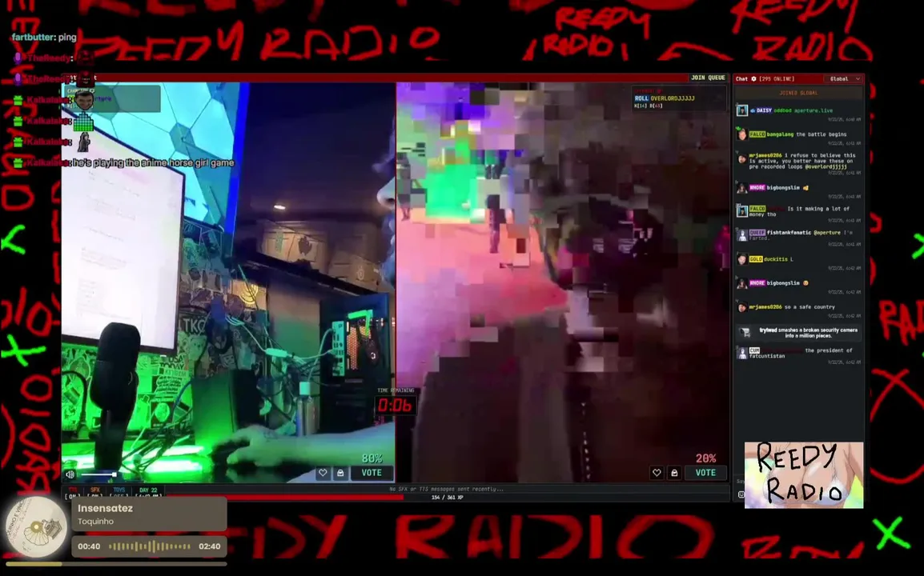
Task: Click the Insensatez song title
Action: (105, 508)
